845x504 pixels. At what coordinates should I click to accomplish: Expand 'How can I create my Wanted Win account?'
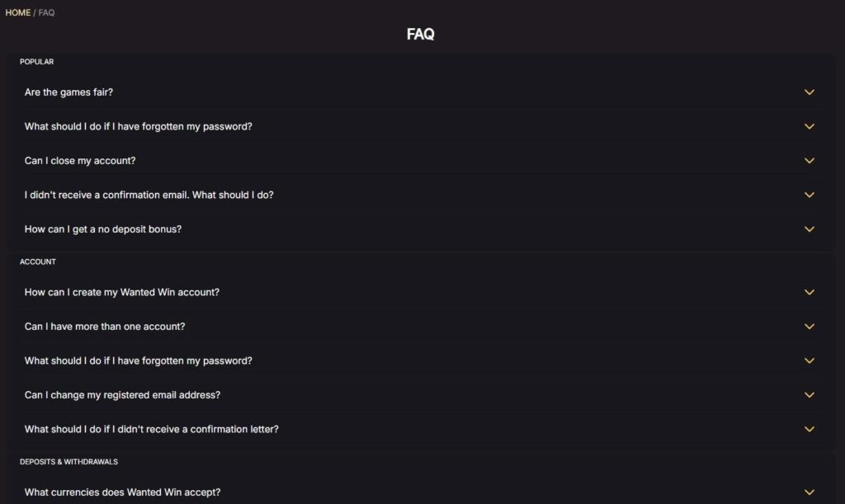122,292
